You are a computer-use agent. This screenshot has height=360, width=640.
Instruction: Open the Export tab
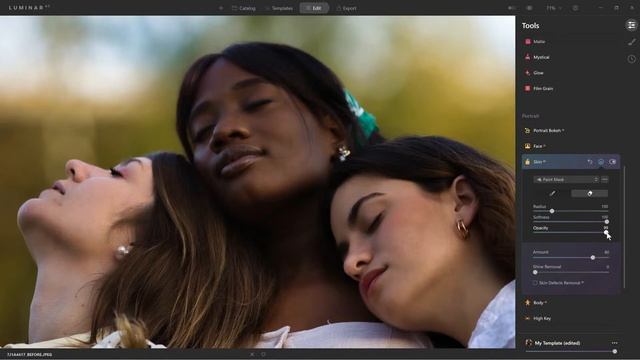click(x=346, y=8)
